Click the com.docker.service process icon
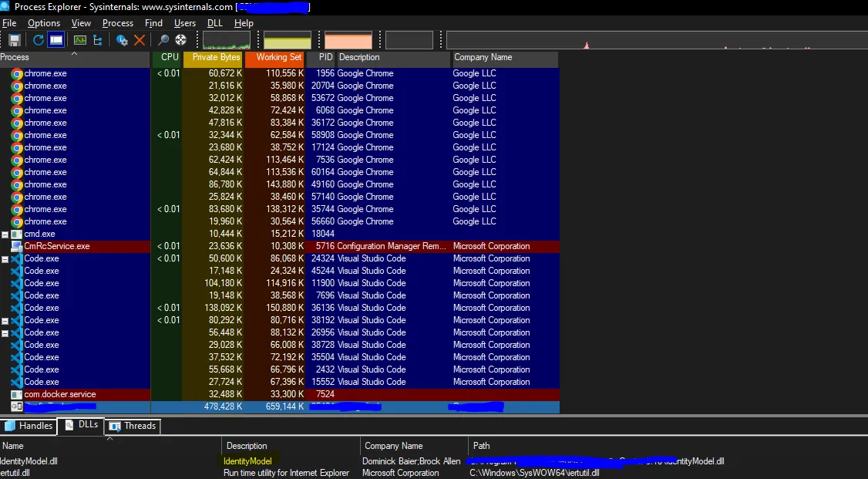The height and width of the screenshot is (479, 868). pos(17,395)
